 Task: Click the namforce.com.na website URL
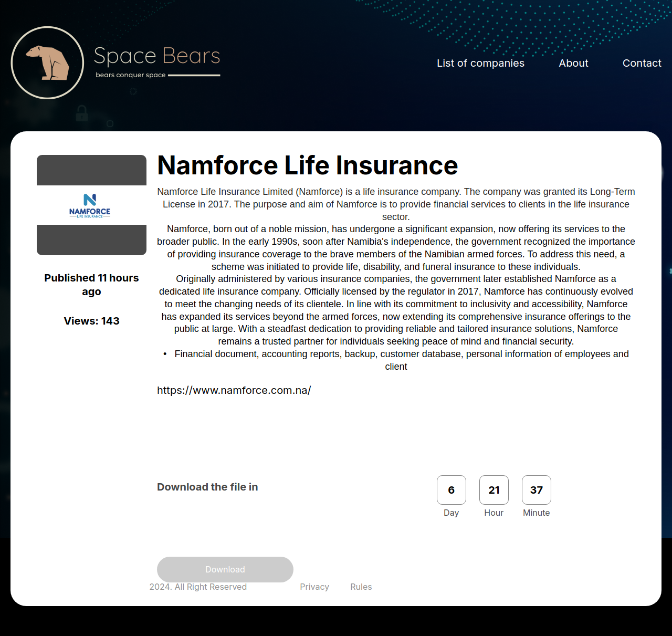tap(234, 390)
